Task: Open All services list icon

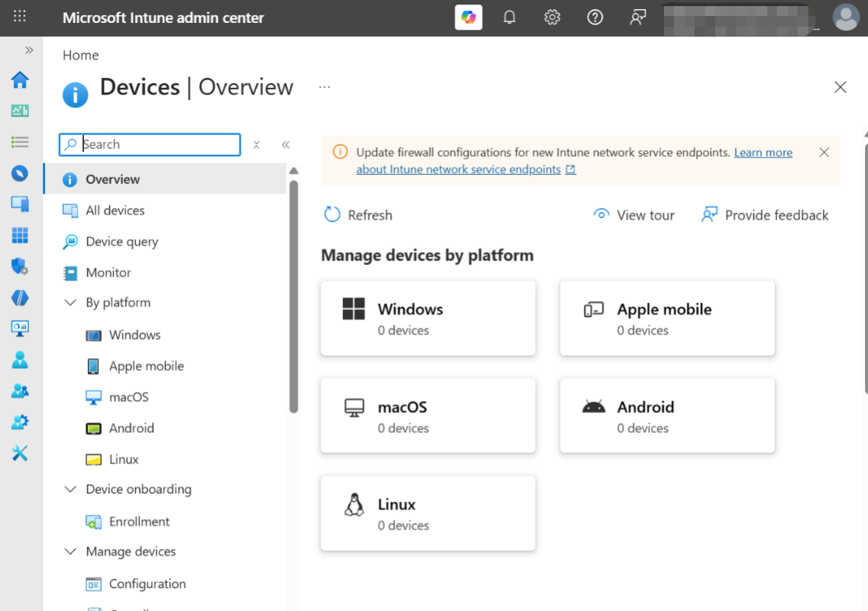Action: 20,142
